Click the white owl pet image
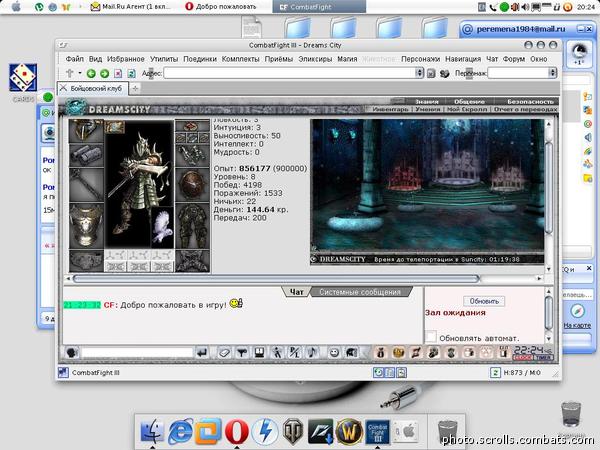Image resolution: width=600 pixels, height=450 pixels. (x=162, y=227)
